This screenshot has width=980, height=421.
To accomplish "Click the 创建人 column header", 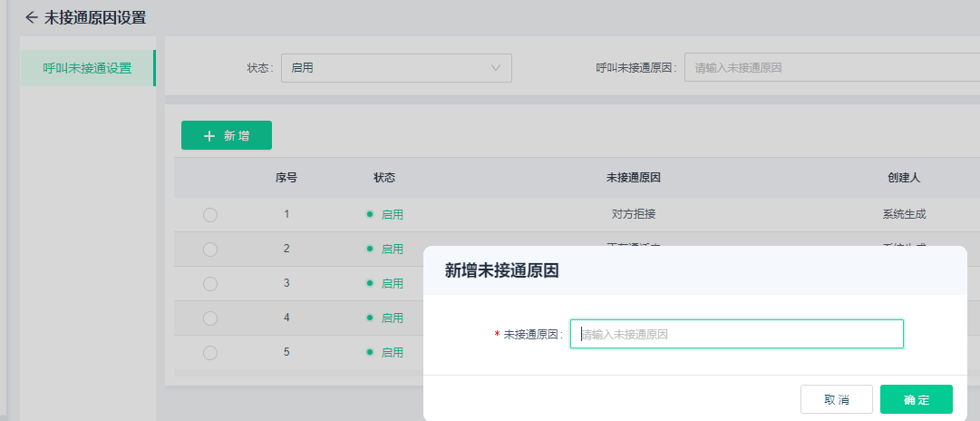I will tap(904, 178).
